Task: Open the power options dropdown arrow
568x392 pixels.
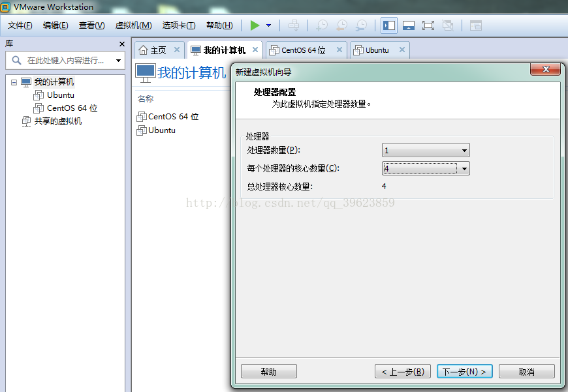Action: pos(269,25)
